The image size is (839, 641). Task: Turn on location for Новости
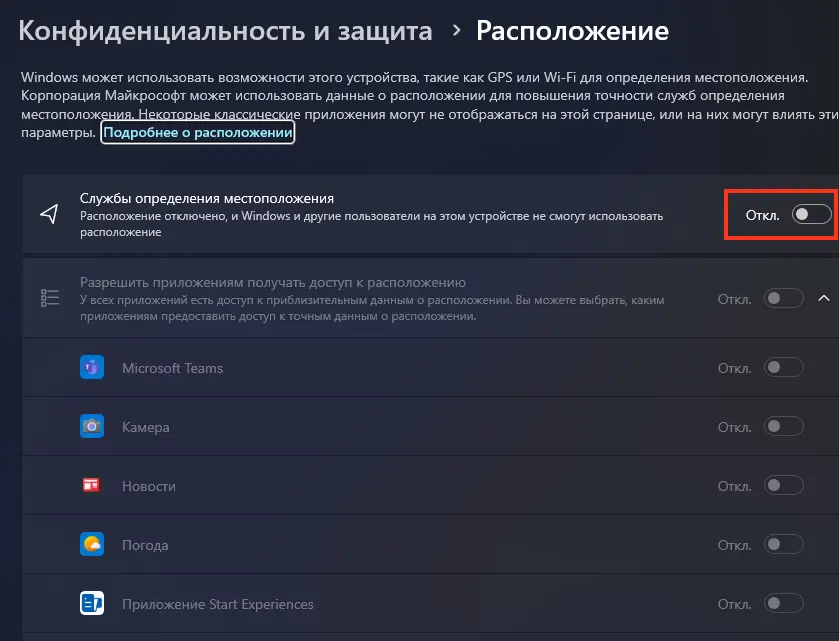tap(784, 486)
